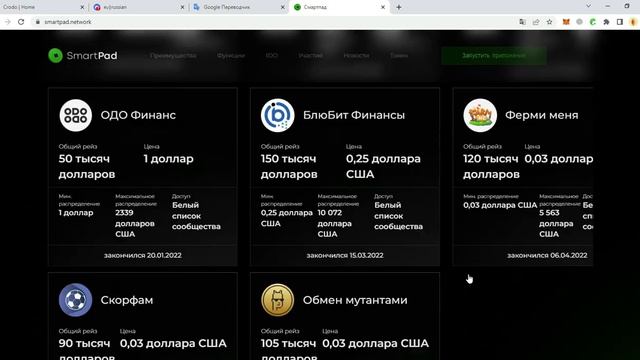Open the IDO nav menu item
The width and height of the screenshot is (640, 360).
coord(271,56)
